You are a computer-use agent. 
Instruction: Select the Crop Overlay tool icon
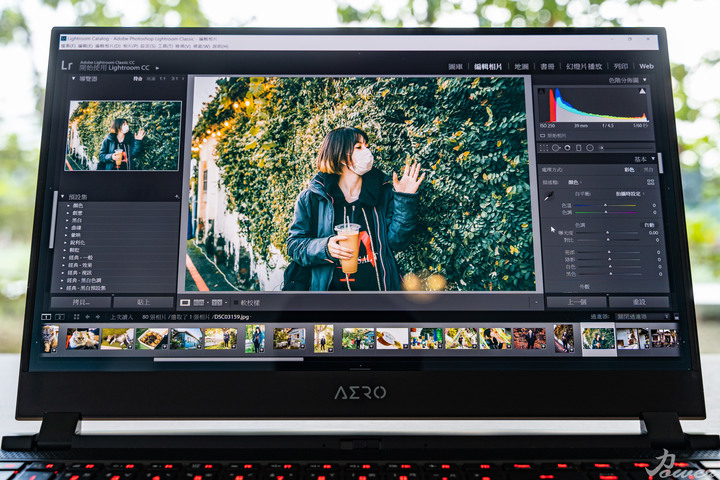(x=544, y=148)
